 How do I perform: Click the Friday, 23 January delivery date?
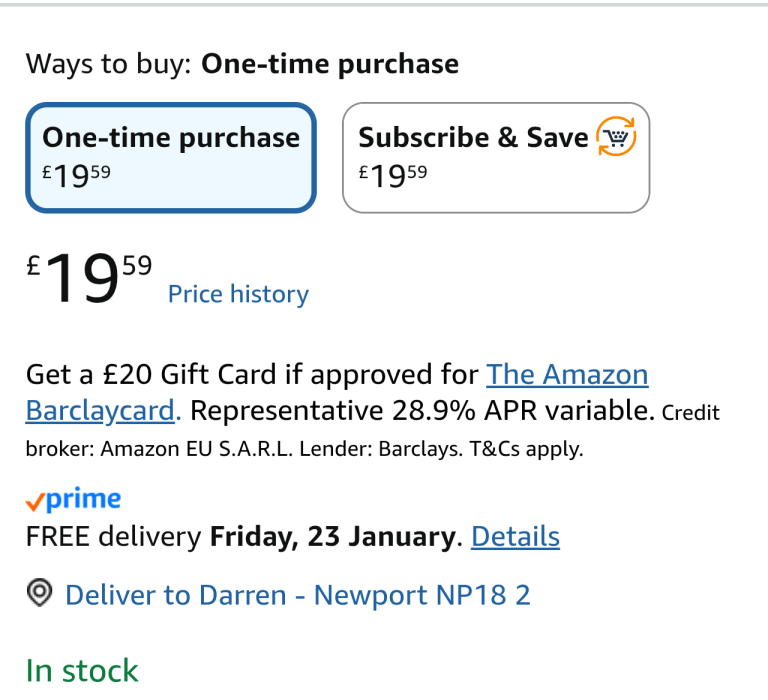[332, 537]
